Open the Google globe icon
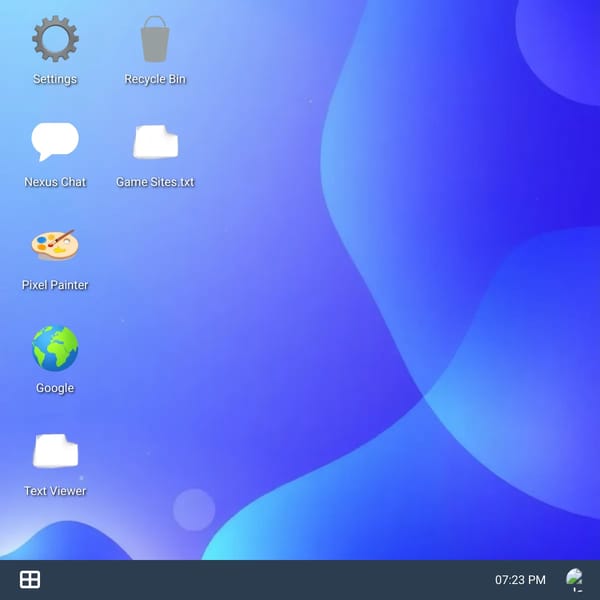Viewport: 600px width, 600px height. (55, 348)
